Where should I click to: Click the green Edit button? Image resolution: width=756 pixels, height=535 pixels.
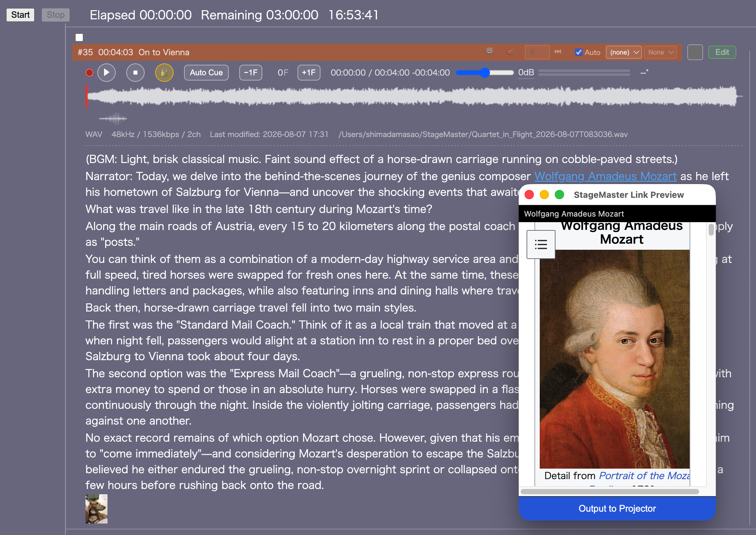[x=722, y=52]
